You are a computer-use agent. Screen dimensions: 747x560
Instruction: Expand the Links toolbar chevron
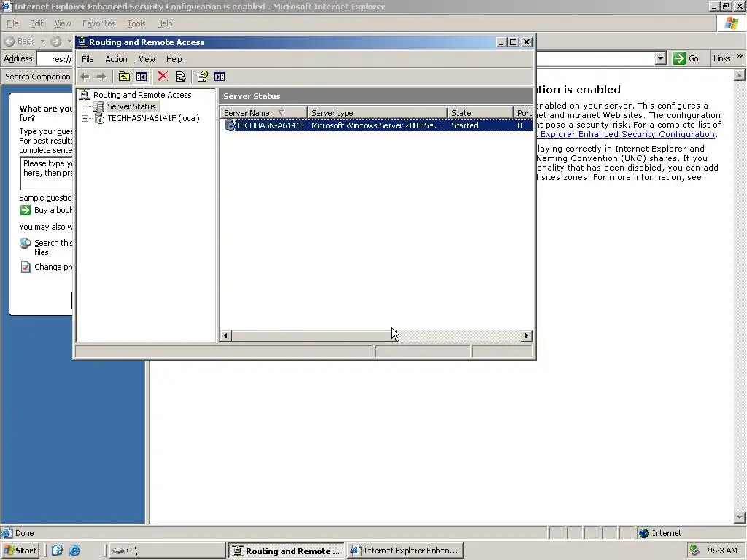pyautogui.click(x=740, y=56)
